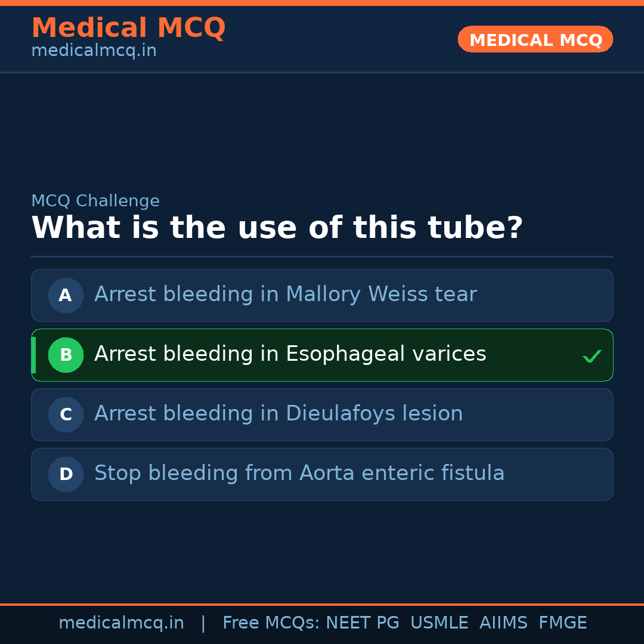This screenshot has height=644, width=644.
Task: Open the medicalmcq.in link in the footer
Action: 121,623
